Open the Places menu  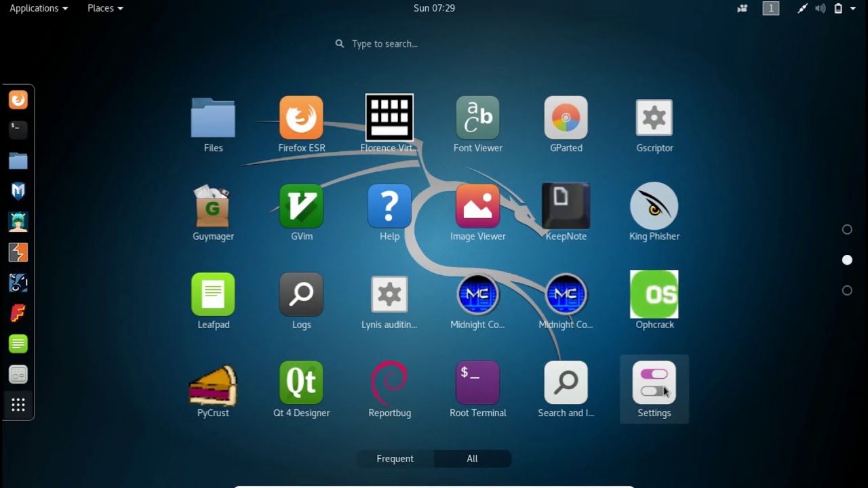tap(105, 8)
